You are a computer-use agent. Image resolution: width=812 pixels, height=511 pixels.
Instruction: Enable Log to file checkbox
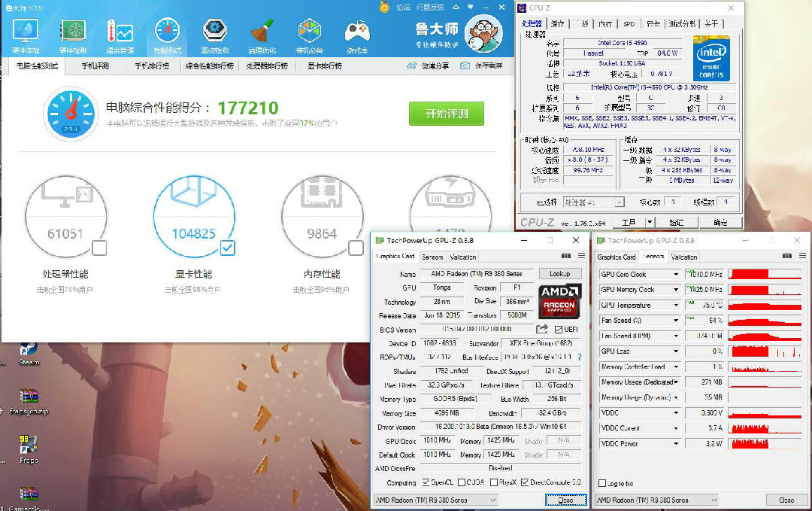(x=601, y=484)
